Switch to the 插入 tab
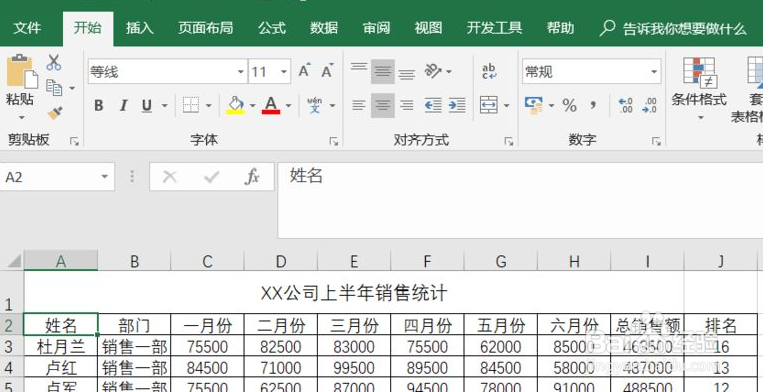 click(140, 28)
